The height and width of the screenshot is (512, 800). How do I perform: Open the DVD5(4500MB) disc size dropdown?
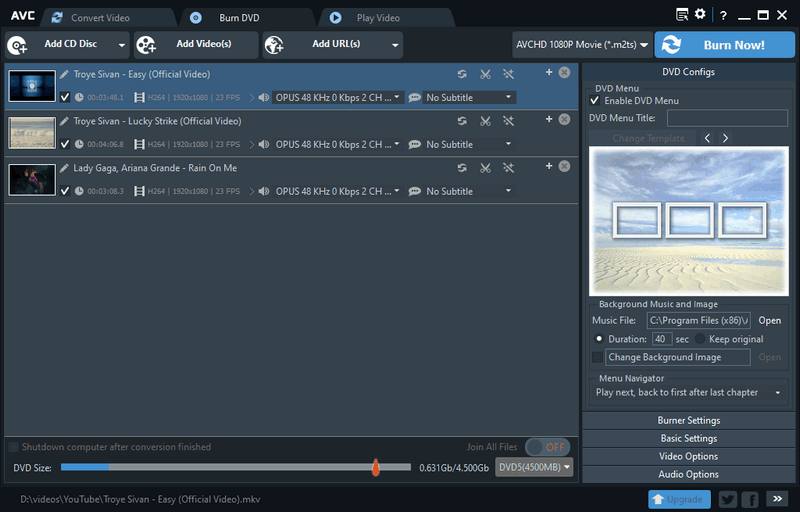[x=535, y=467]
